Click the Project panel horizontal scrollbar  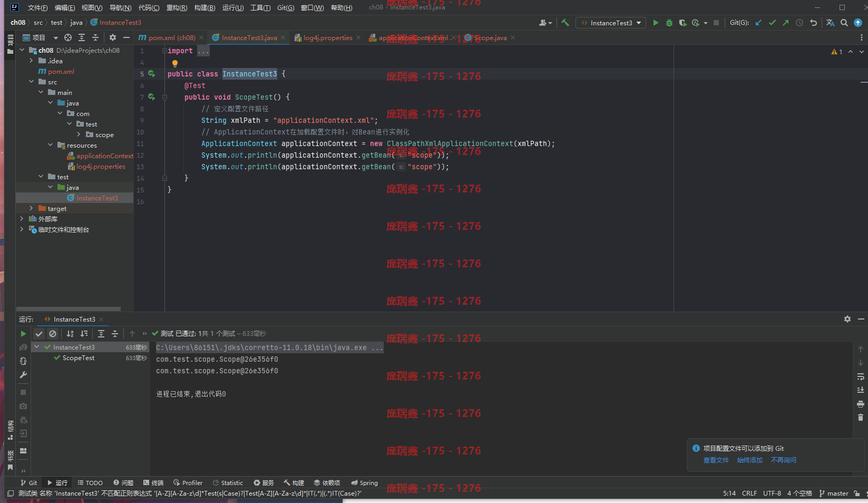(x=69, y=309)
